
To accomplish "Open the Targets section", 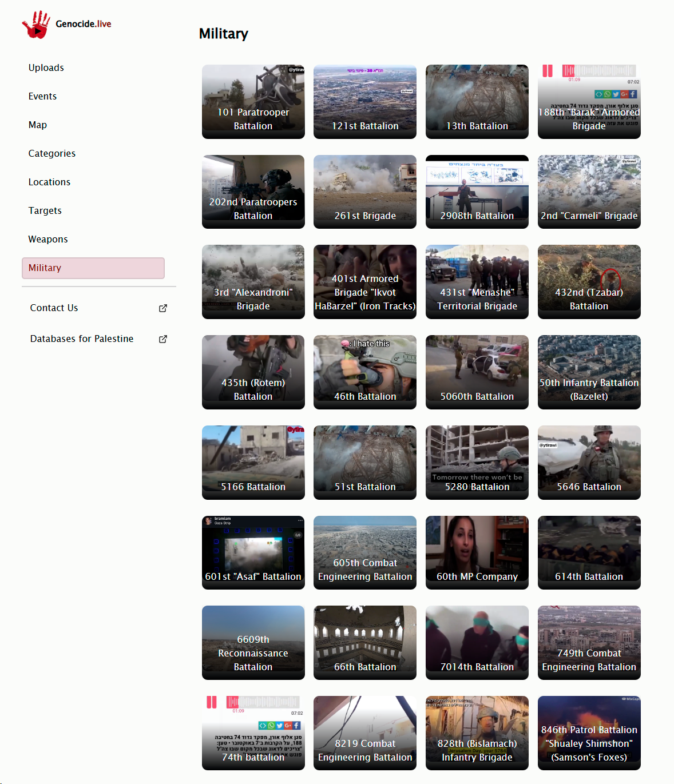I will pos(45,210).
